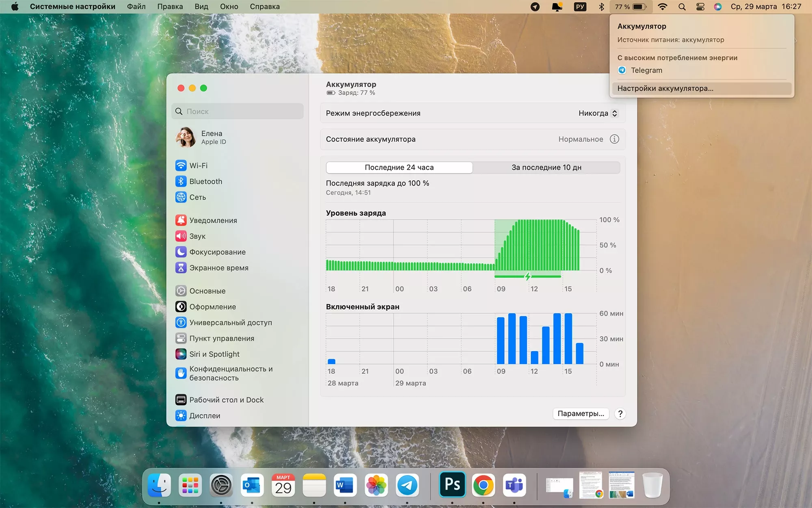Open Microsoft Outlook in the Dock

tap(252, 485)
